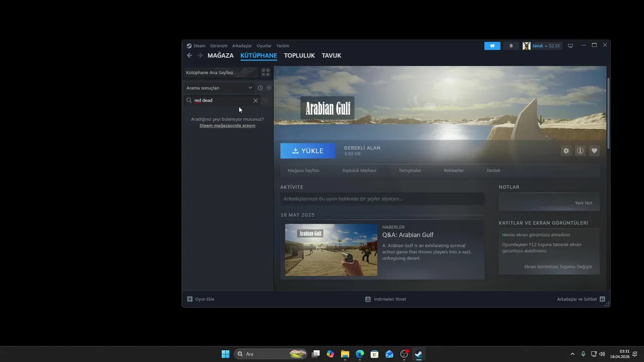Filter ready-to-play games play icon
644x362 pixels.
[269, 88]
